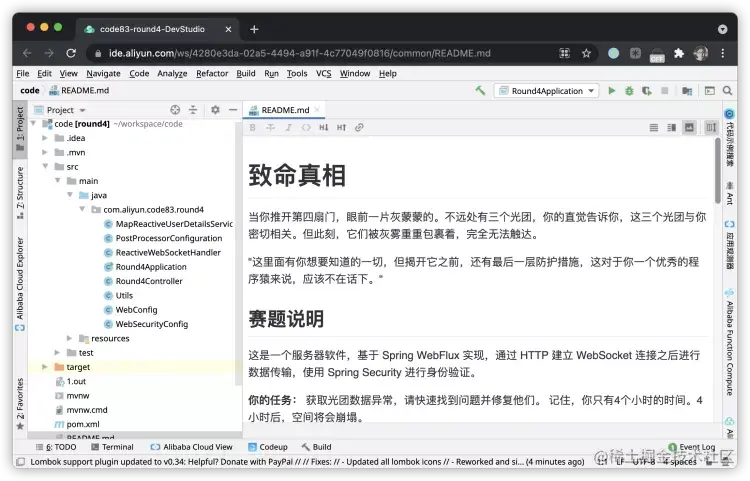Open Alibaba Cloud View panel
750x481 pixels.
pos(192,447)
